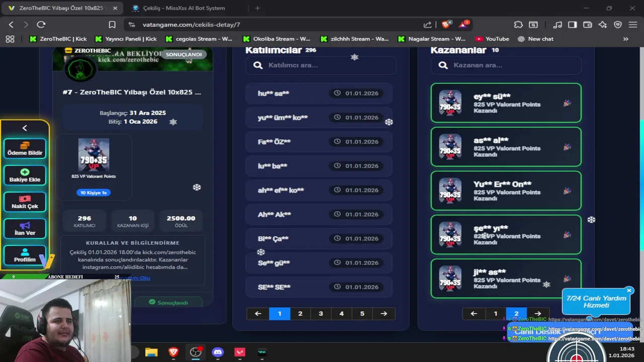
Task: Go to participants page 4
Action: coord(342,314)
